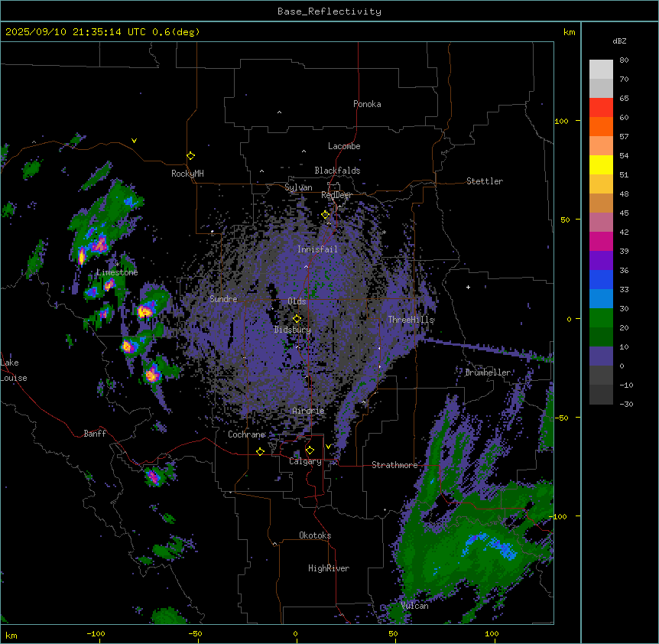Pick the light blue 30–33 dBZ legend swatch
Screen dimensions: 659x644
(x=601, y=299)
